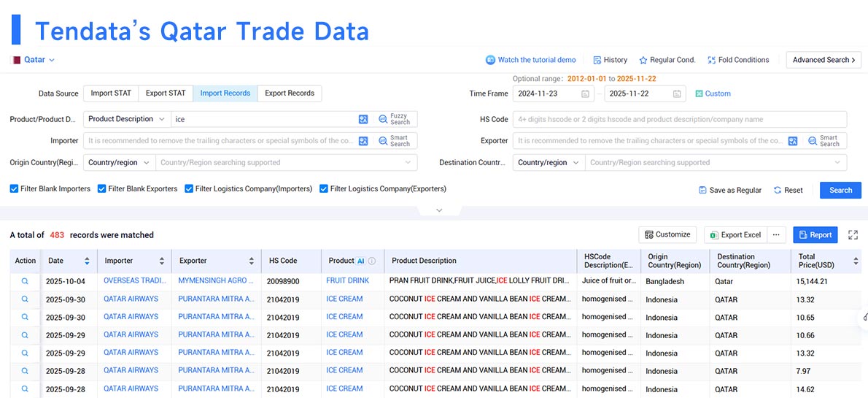Click the info icon beside Product AI
Image resolution: width=868 pixels, height=398 pixels.
[x=372, y=261]
